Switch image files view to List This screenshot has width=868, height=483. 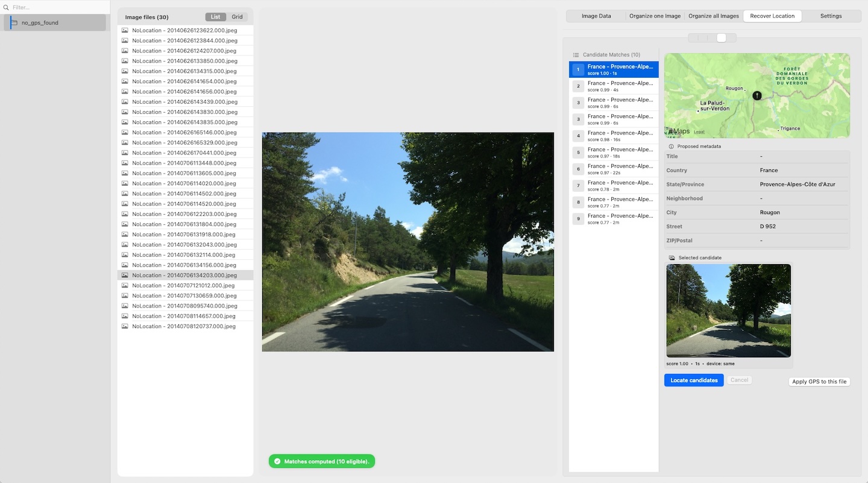click(x=215, y=17)
